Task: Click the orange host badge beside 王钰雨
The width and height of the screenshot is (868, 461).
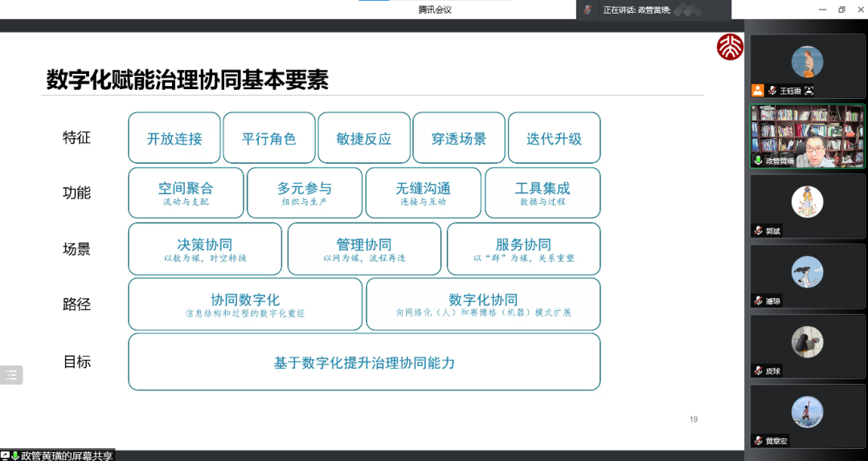Action: coord(757,91)
